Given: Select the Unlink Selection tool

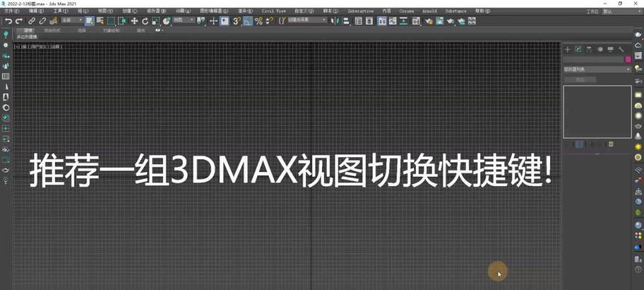Looking at the screenshot, I should tap(42, 21).
